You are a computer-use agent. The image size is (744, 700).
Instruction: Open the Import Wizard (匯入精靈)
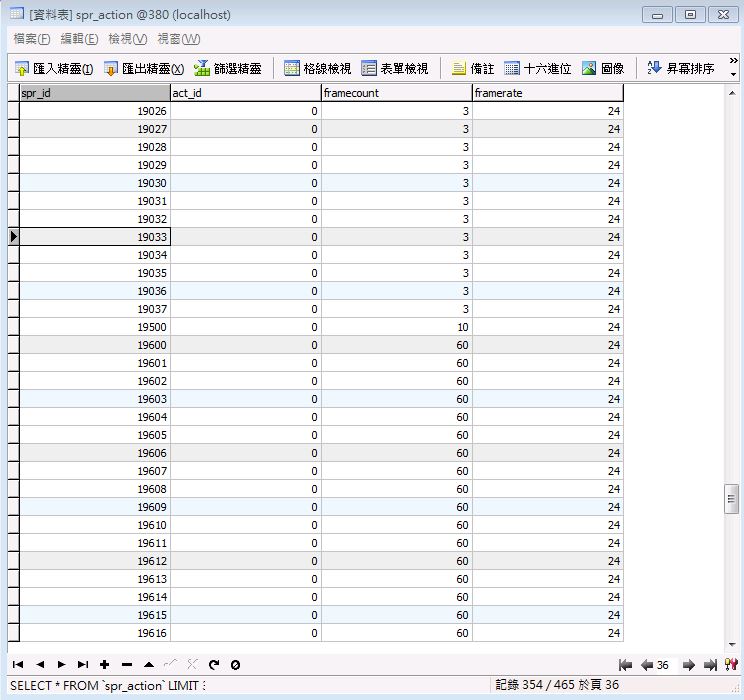pyautogui.click(x=54, y=69)
